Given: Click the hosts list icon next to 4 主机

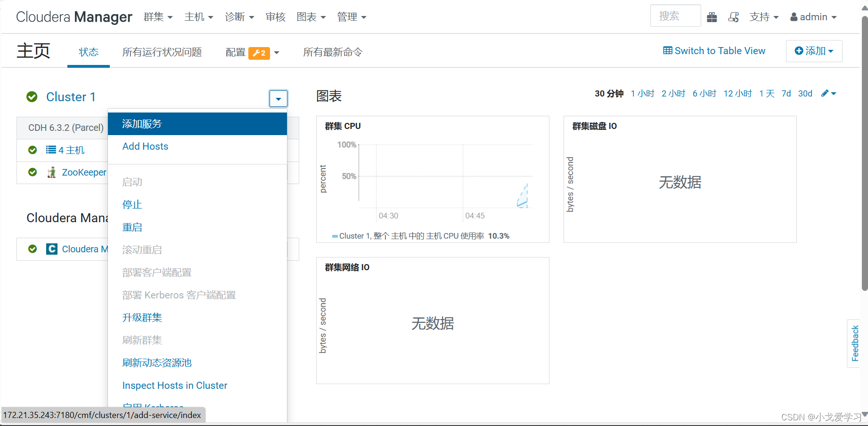Looking at the screenshot, I should pyautogui.click(x=51, y=150).
